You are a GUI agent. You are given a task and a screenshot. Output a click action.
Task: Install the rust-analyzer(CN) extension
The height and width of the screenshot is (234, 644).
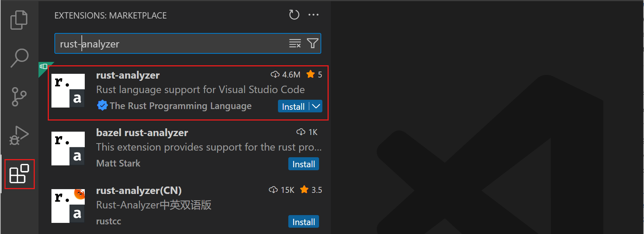point(303,221)
